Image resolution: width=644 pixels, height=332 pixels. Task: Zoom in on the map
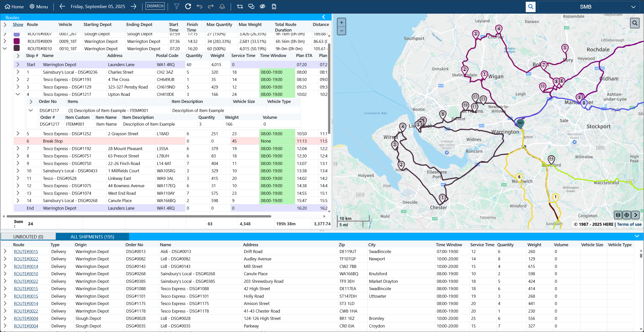[x=341, y=22]
